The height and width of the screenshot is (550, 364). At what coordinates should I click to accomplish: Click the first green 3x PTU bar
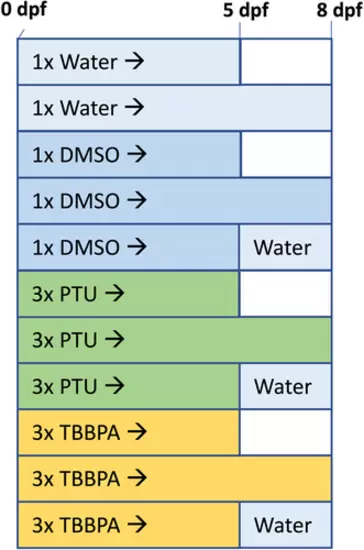128,294
